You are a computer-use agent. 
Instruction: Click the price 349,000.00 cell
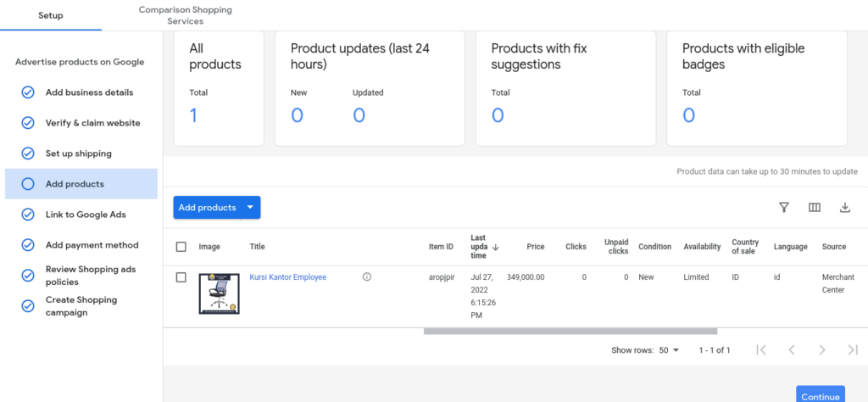pyautogui.click(x=526, y=276)
